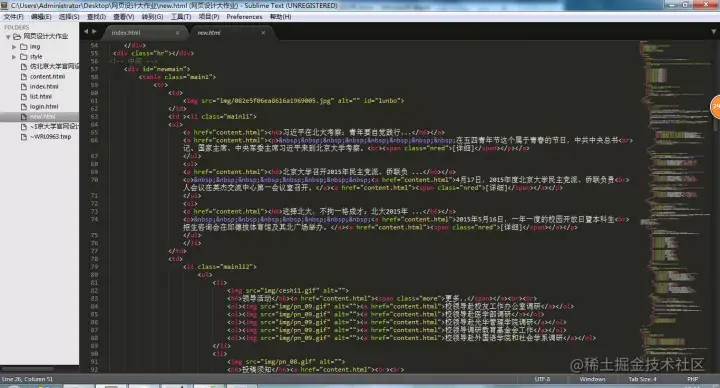
Task: Select the highlighted new.html sidebar row
Action: 39,117
